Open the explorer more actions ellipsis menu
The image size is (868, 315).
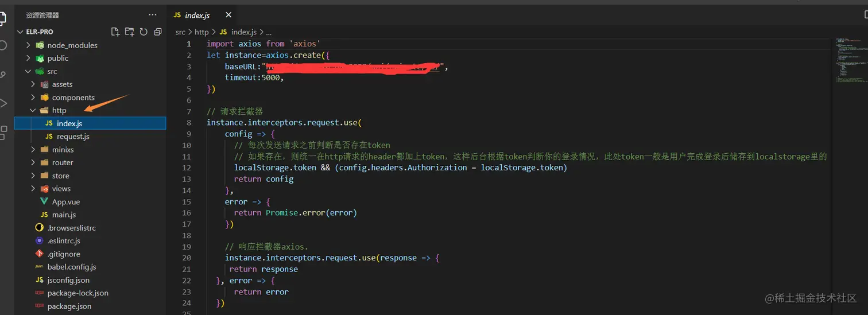coord(152,15)
